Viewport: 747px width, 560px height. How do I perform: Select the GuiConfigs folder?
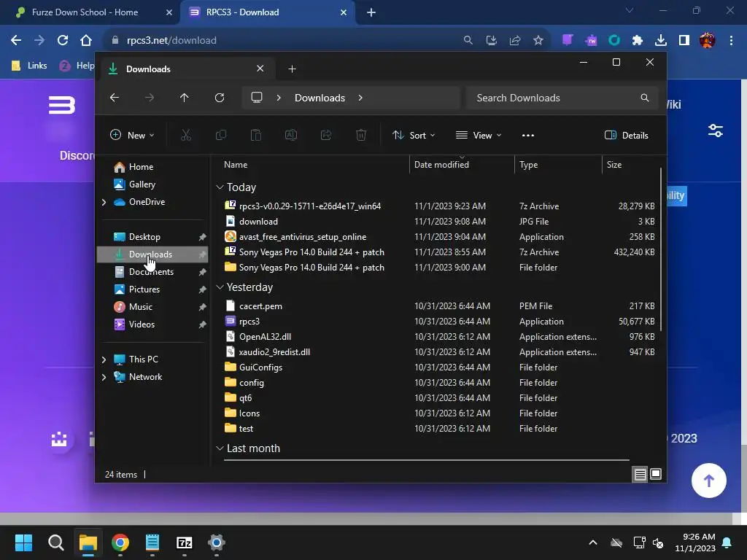pyautogui.click(x=260, y=367)
